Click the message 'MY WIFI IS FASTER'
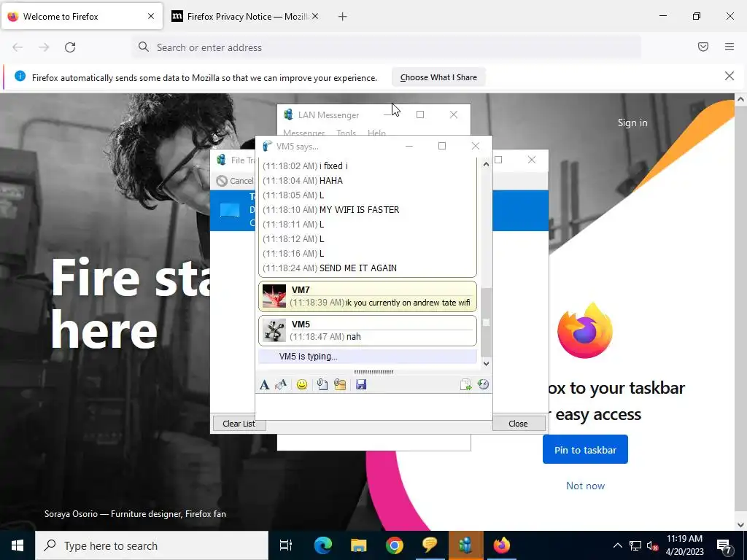Screen dimensions: 747x560 click(359, 209)
